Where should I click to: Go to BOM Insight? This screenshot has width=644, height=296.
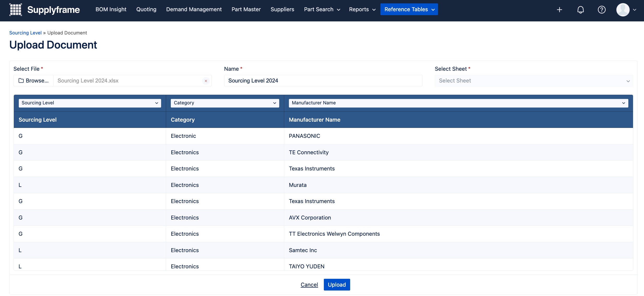111,9
